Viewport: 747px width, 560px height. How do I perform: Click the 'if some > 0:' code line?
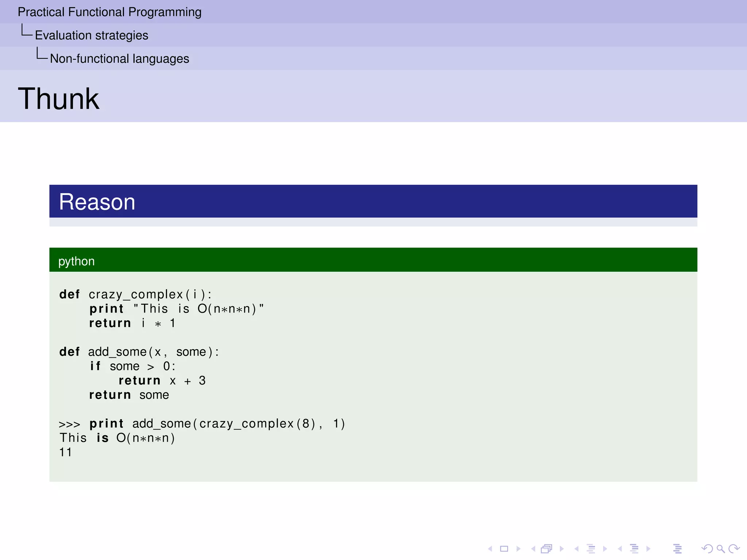pyautogui.click(x=133, y=366)
